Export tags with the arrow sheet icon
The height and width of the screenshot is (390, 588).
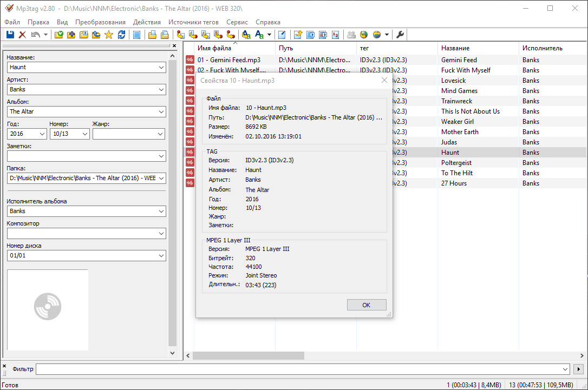[x=298, y=35]
